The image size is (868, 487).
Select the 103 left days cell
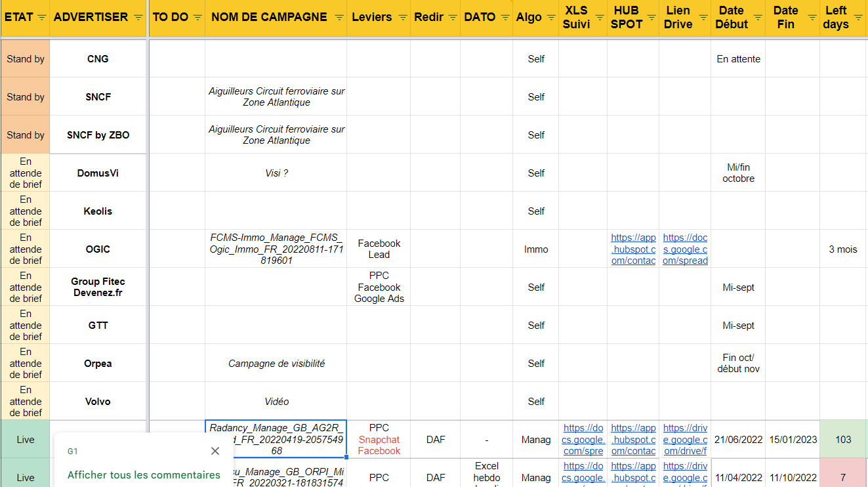843,439
